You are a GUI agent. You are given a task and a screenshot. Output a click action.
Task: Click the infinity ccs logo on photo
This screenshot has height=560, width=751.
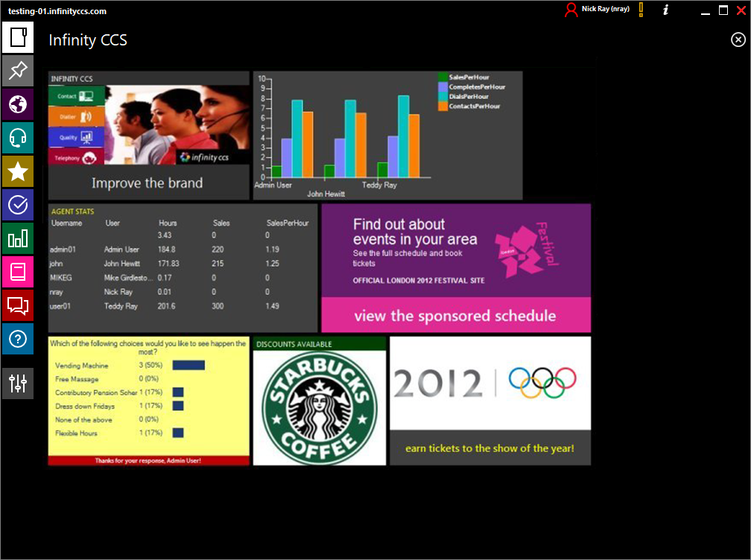tap(204, 157)
